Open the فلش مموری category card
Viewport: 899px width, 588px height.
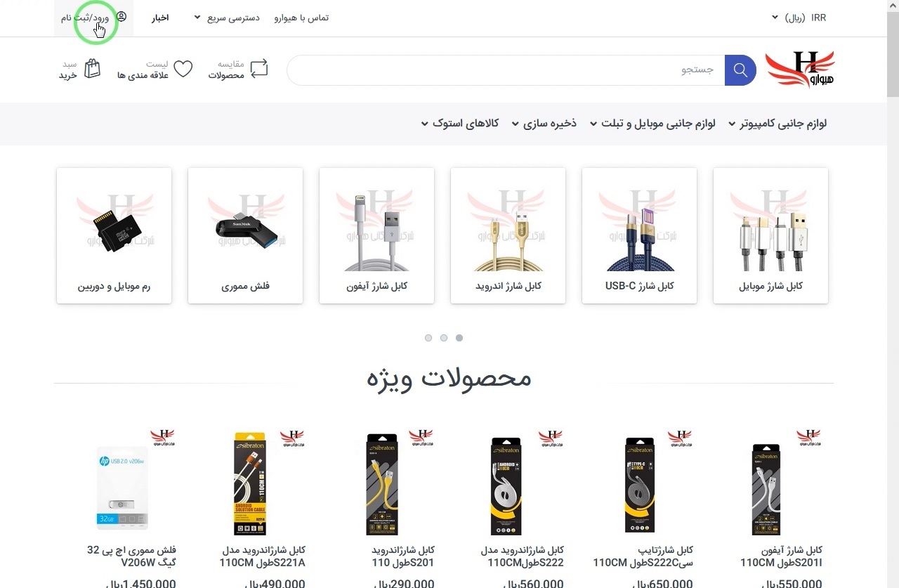click(245, 235)
